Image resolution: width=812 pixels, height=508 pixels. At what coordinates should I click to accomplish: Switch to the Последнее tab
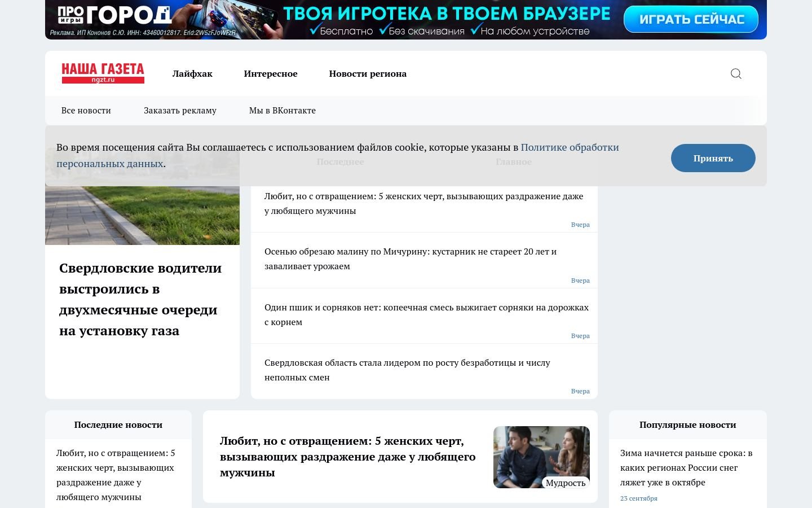pyautogui.click(x=340, y=162)
